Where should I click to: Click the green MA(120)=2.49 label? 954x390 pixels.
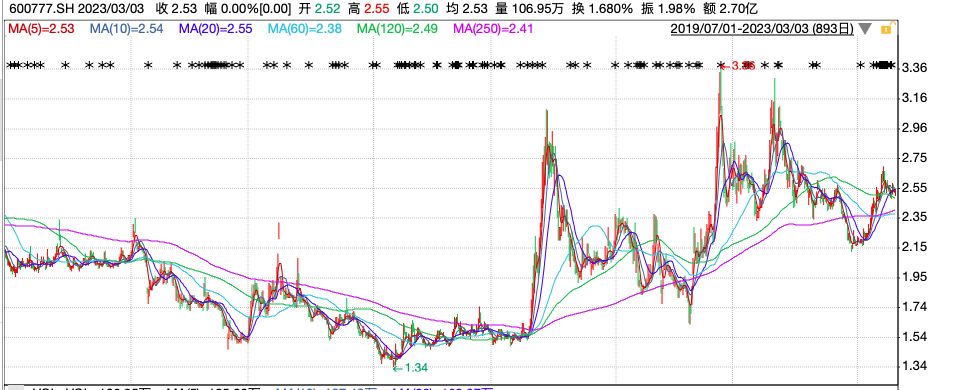click(x=397, y=29)
